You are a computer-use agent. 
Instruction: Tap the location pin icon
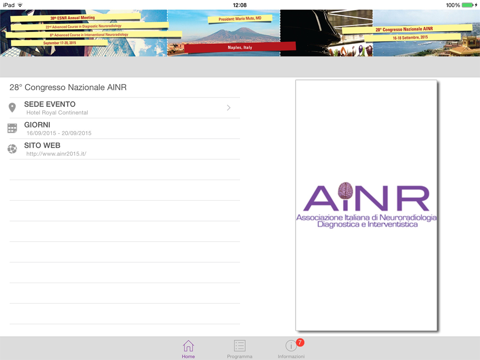[12, 108]
